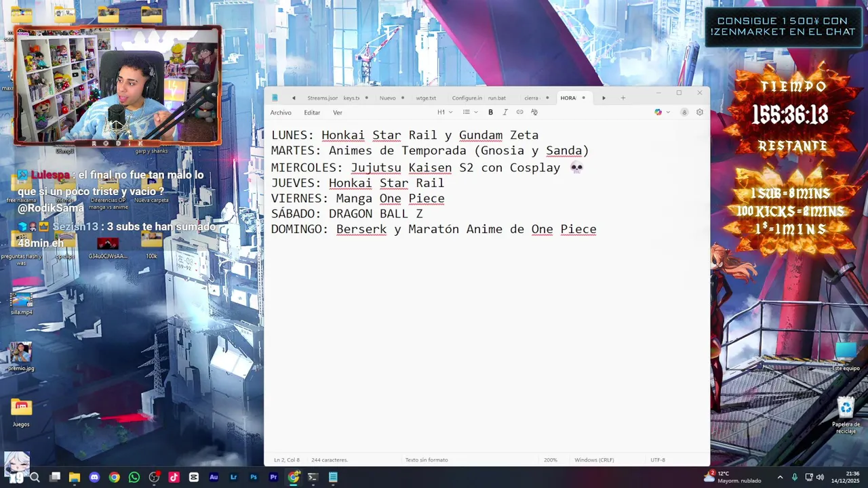Open the terminal from the taskbar

(313, 477)
